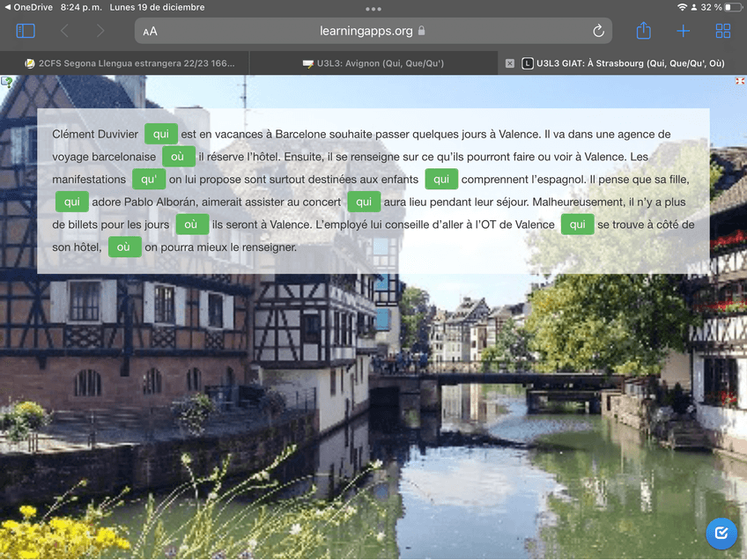Open the 'où' dropdown before 'il réserve l'hôtel'

(178, 157)
